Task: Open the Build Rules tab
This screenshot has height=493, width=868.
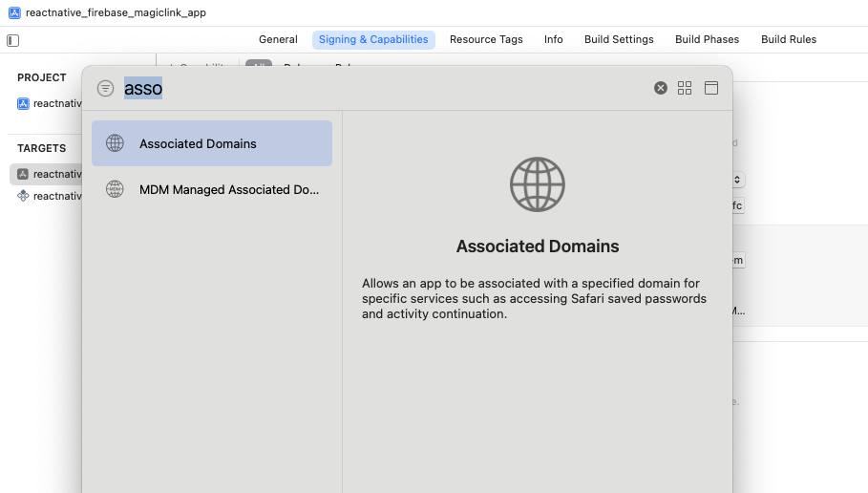Action: pyautogui.click(x=789, y=39)
